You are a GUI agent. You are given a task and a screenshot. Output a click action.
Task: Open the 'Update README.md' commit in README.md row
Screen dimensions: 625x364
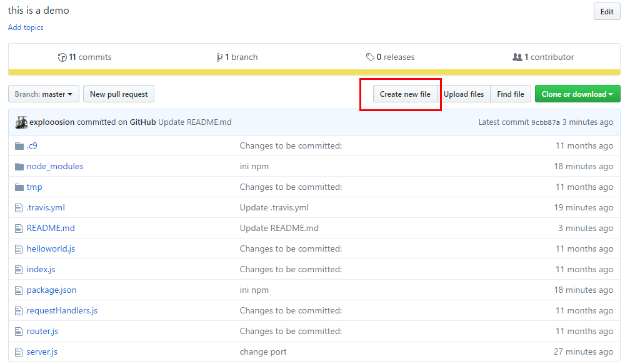(x=279, y=228)
